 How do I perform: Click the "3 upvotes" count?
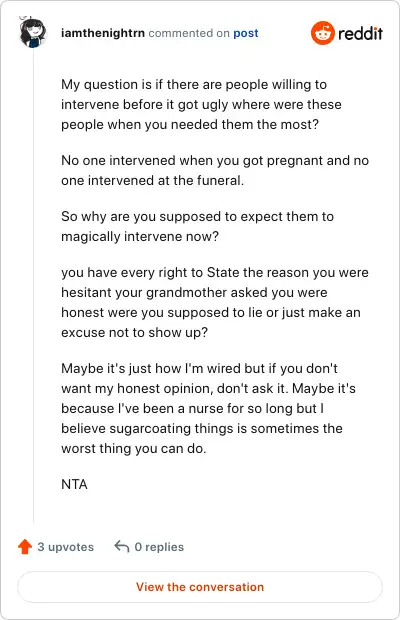pyautogui.click(x=66, y=547)
